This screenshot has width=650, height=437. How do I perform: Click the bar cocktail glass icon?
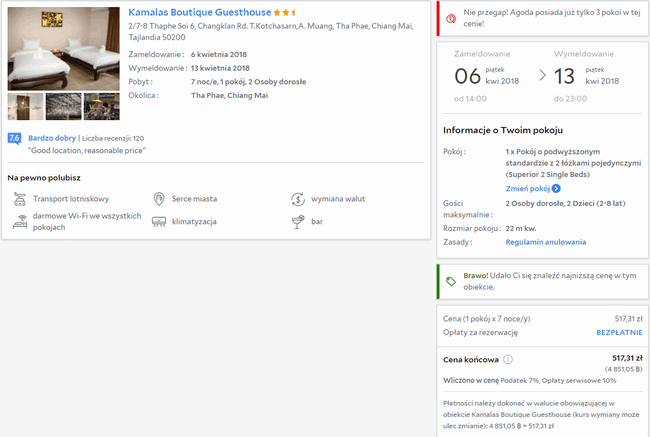pyautogui.click(x=298, y=222)
